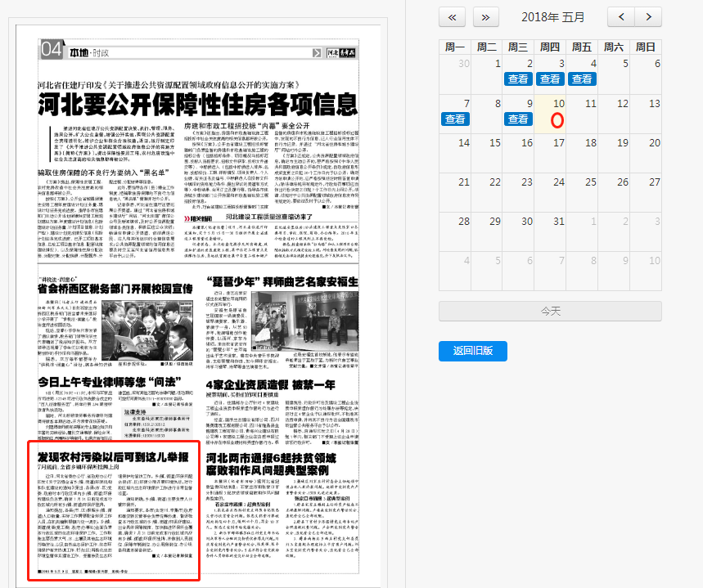This screenshot has width=703, height=588.
Task: Open the red-highlighted 发现农村污染 article
Action: click(114, 456)
